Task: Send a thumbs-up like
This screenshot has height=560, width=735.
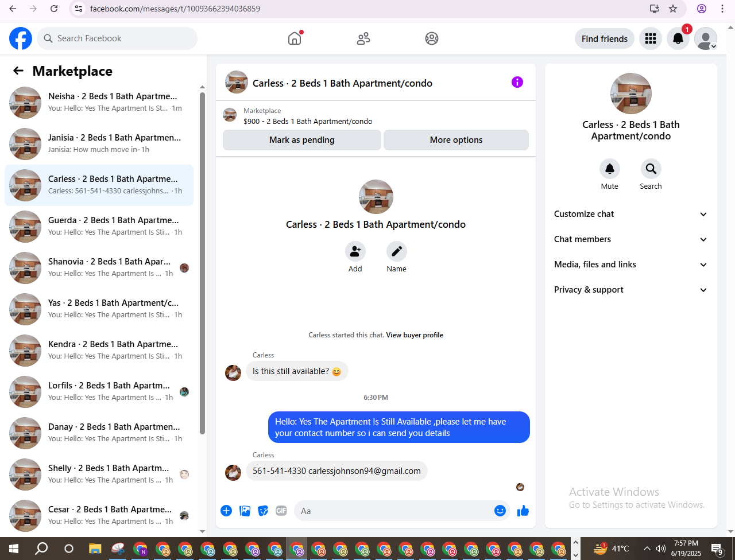Action: pos(523,511)
